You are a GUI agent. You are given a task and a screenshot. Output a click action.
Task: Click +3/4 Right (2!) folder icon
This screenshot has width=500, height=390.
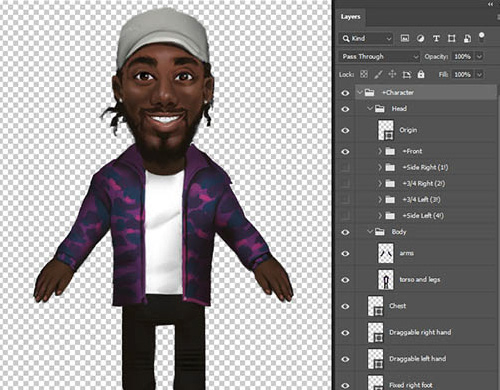(x=390, y=183)
